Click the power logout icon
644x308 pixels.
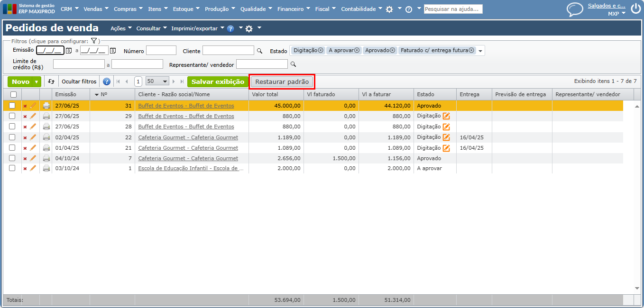pyautogui.click(x=635, y=9)
